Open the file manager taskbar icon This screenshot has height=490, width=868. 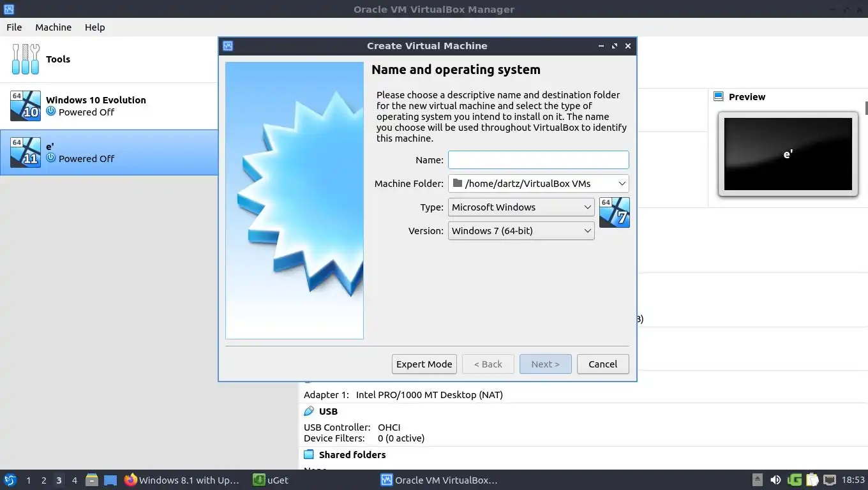point(92,480)
